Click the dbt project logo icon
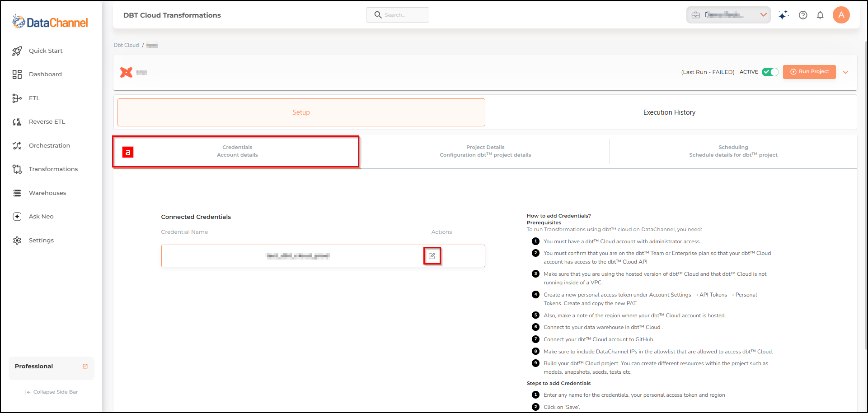The width and height of the screenshot is (868, 413). point(127,72)
